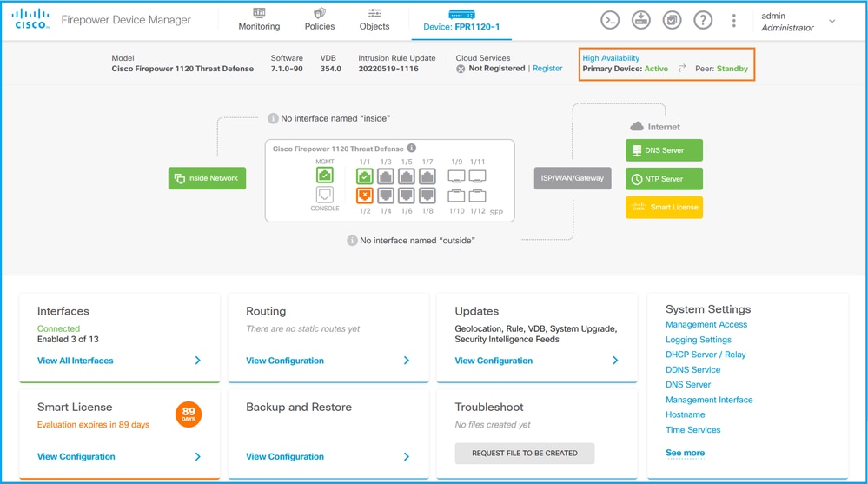The image size is (868, 484).
Task: Click the Smart License card chevron arrow
Action: click(x=197, y=457)
